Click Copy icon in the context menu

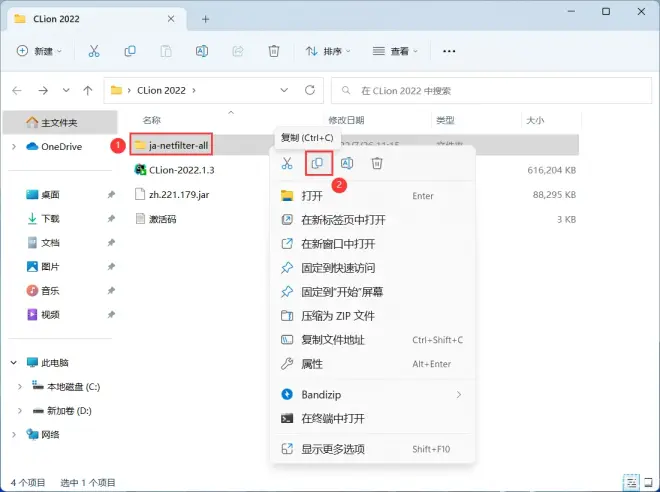pos(317,163)
